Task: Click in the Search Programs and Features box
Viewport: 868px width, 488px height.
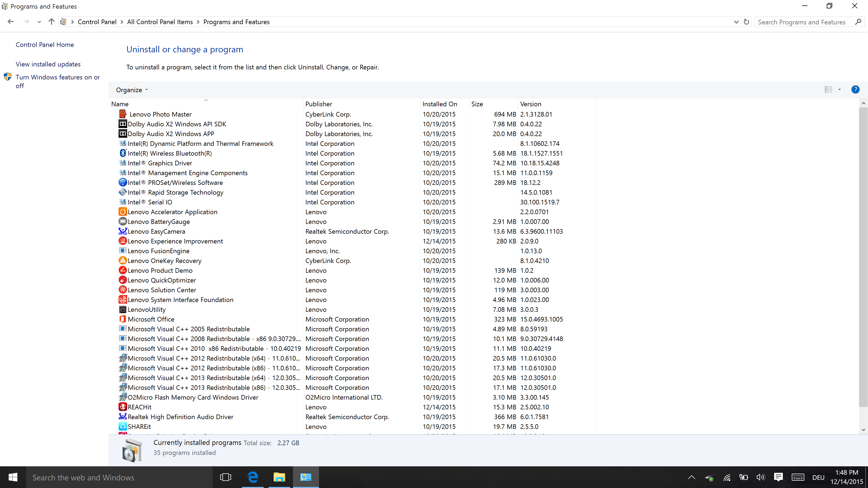Action: point(802,22)
